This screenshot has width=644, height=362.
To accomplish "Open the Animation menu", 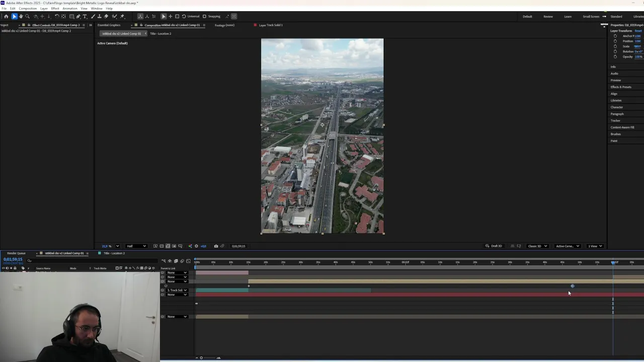I will 70,9.
